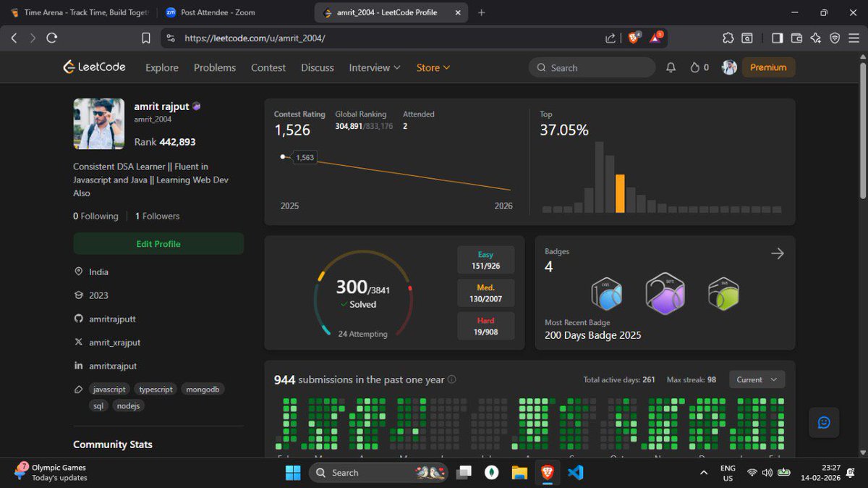
Task: Open the Brave browser main menu
Action: pos(855,38)
